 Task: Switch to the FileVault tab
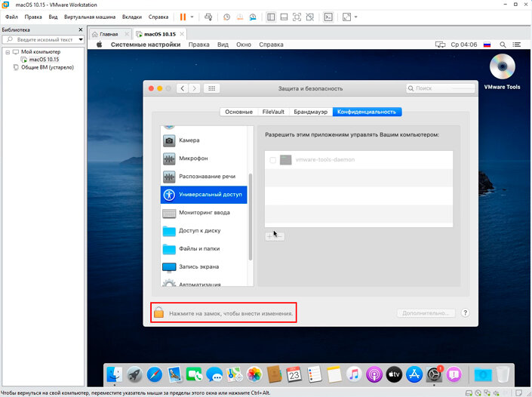[273, 112]
